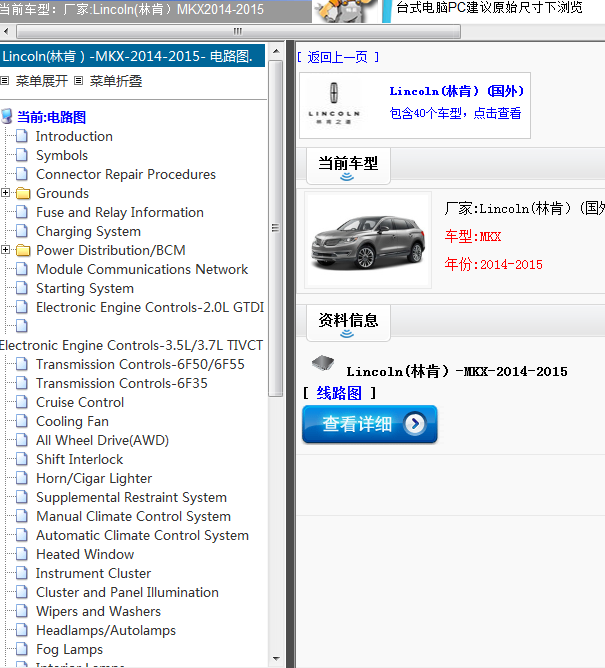
Task: Click the Grounds folder icon
Action: coord(23,193)
